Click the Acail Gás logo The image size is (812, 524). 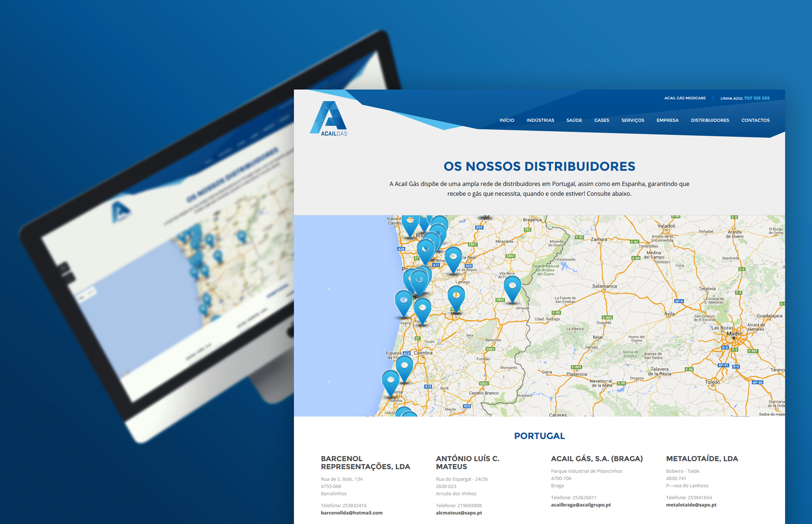pyautogui.click(x=329, y=118)
